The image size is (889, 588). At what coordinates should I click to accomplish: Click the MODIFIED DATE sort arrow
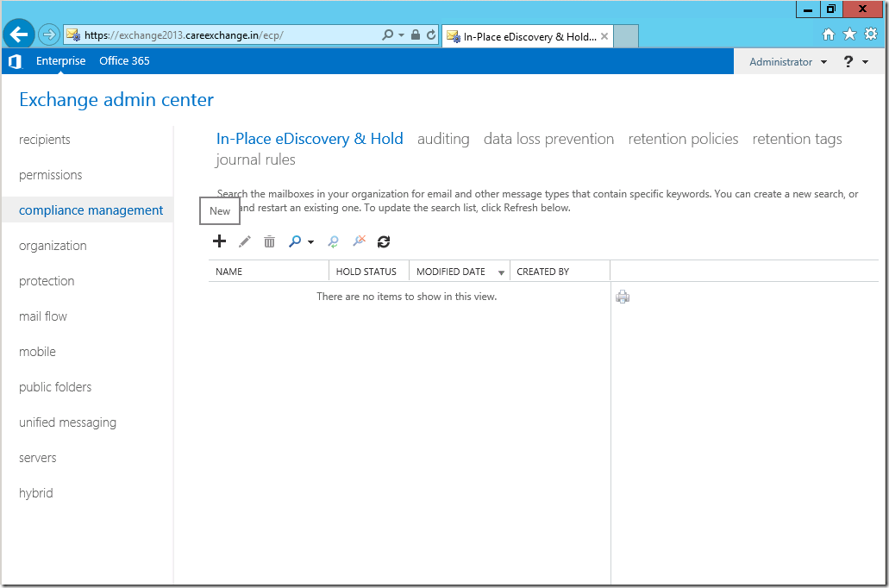click(x=501, y=272)
